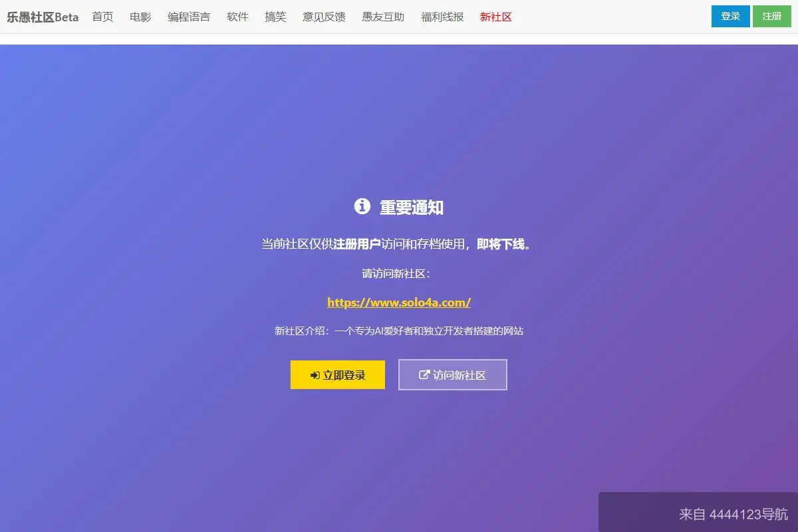Click the 搞笑 navigation link
Screen dimensions: 798x532
pos(275,17)
